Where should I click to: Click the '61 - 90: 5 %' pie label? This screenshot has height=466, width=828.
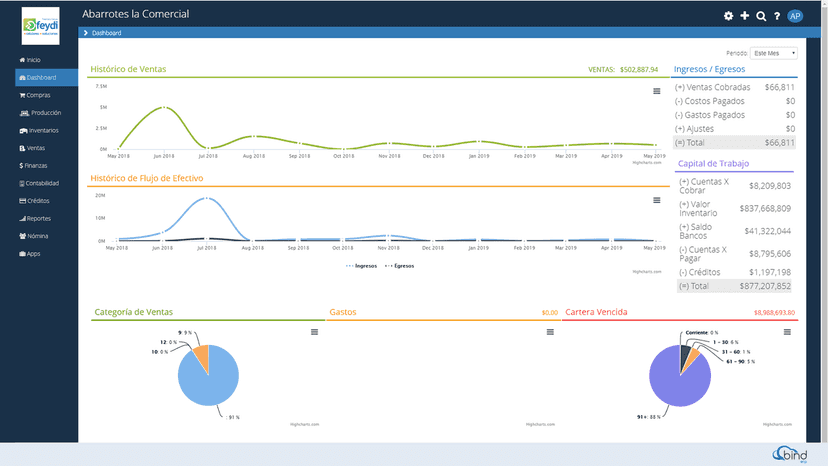740,362
